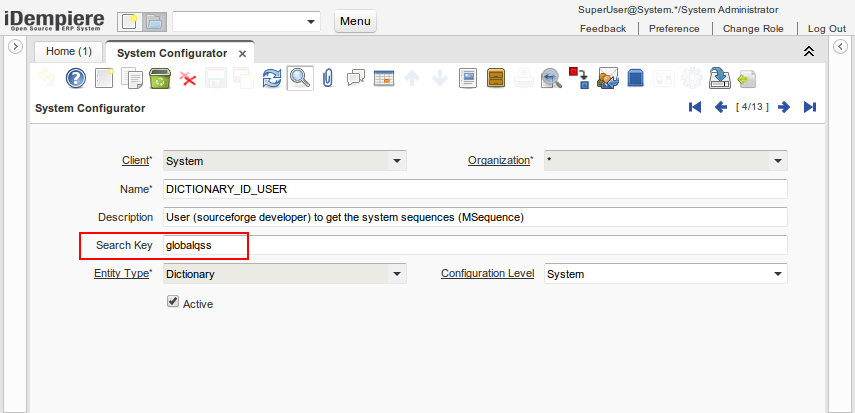Click the Change Role link
The height and width of the screenshot is (413, 855).
tap(753, 29)
